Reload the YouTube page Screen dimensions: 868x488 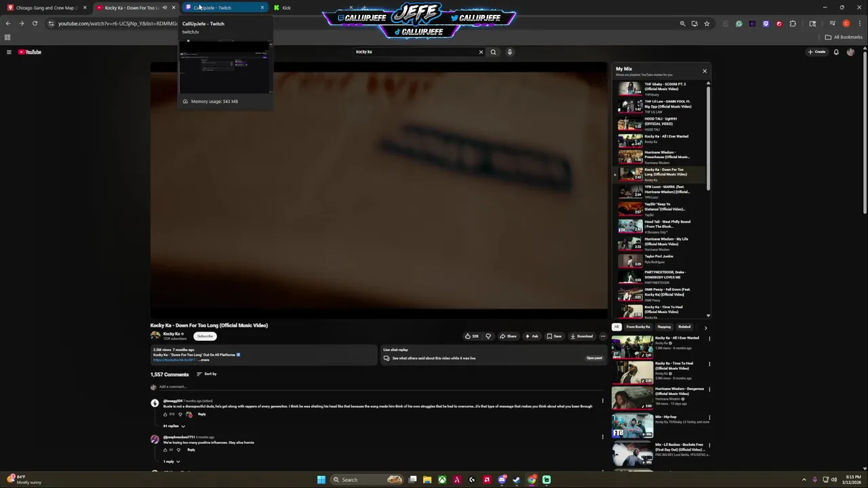click(x=35, y=24)
